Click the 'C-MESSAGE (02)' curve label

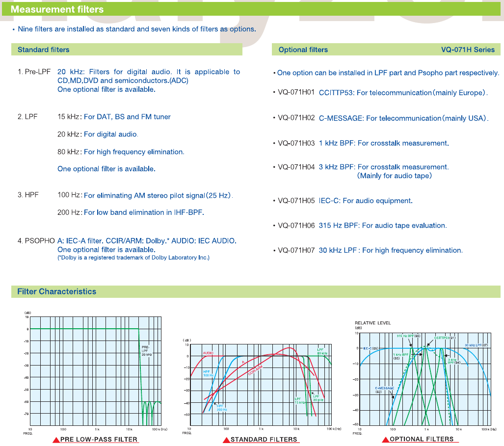tap(384, 390)
